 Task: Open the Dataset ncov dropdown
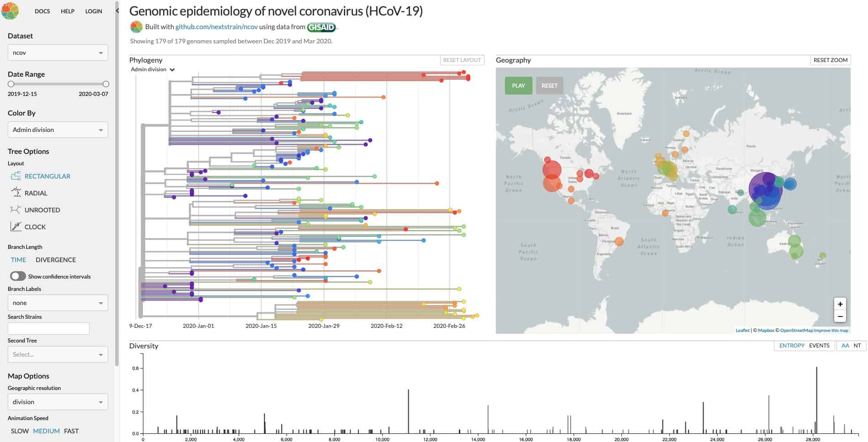click(58, 53)
